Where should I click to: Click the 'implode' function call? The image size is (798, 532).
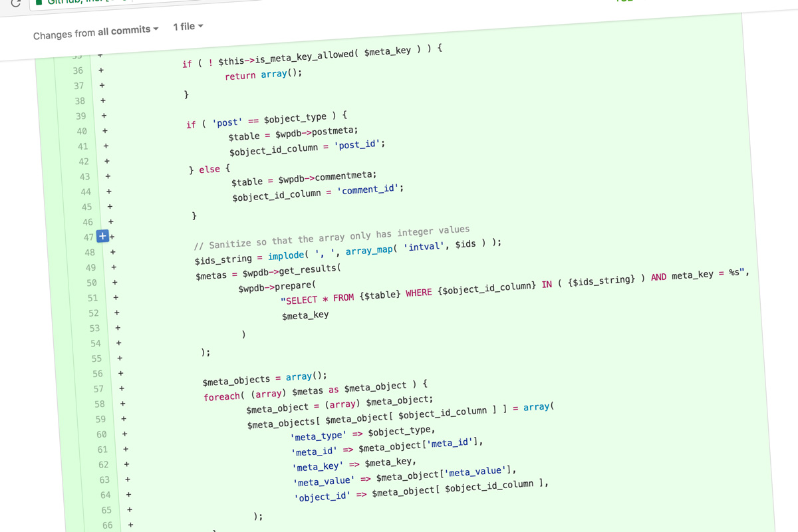coord(287,256)
